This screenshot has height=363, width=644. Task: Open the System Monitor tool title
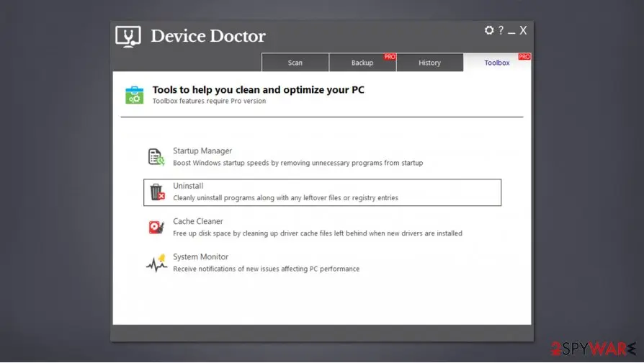pos(200,256)
